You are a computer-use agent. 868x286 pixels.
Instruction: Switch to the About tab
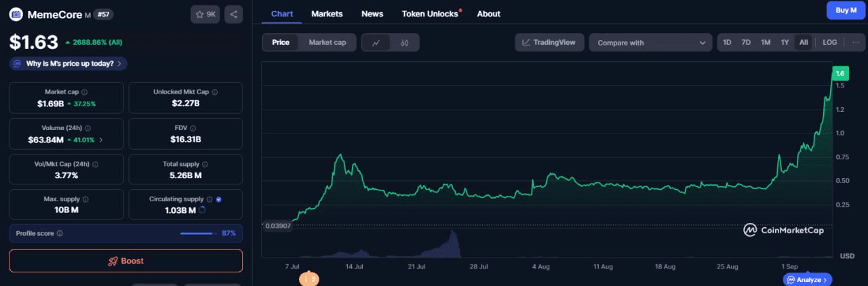coord(488,14)
